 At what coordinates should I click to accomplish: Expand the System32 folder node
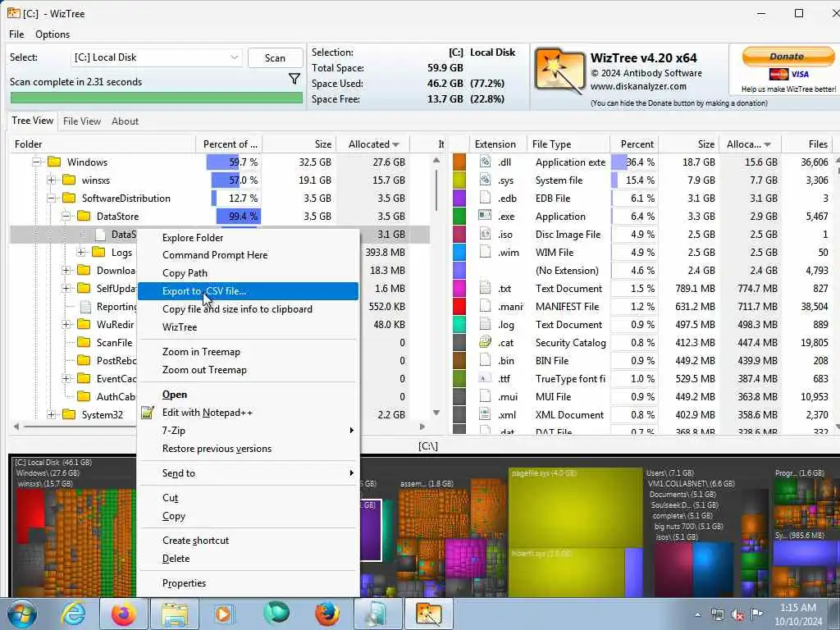52,414
